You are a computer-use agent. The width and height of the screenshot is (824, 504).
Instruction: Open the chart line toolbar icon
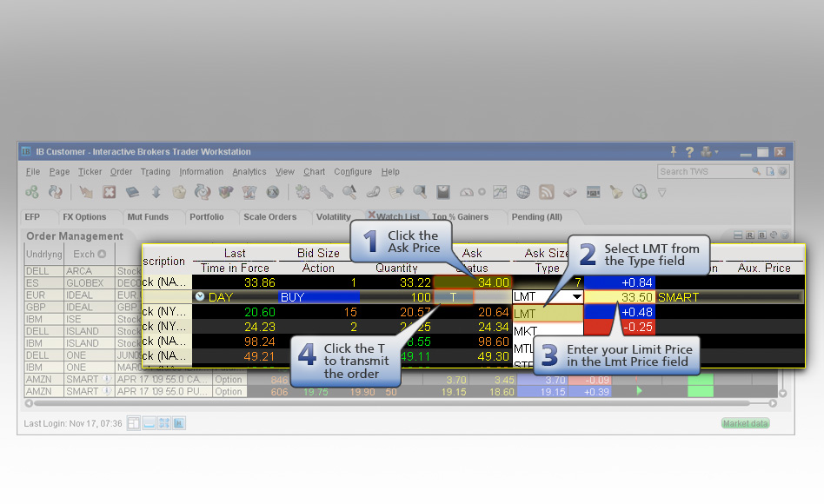[500, 192]
